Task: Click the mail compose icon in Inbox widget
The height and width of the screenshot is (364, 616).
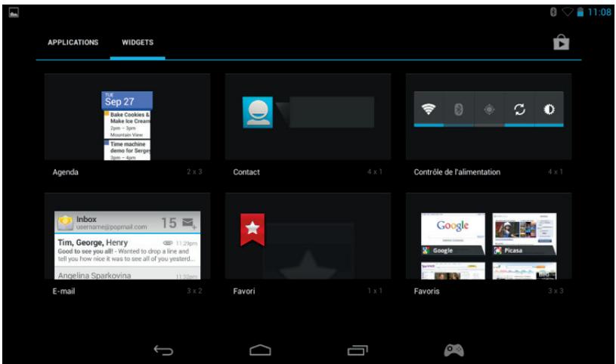Action: [190, 223]
